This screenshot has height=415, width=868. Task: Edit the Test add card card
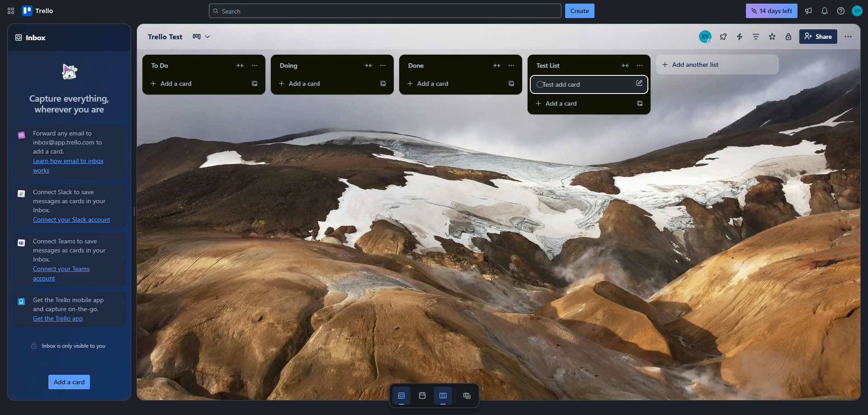(x=639, y=83)
